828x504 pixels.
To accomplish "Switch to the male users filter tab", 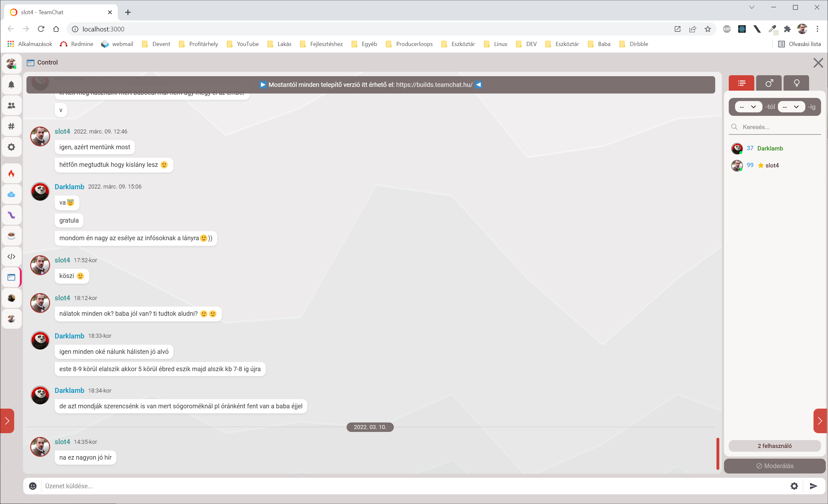I will click(x=769, y=83).
